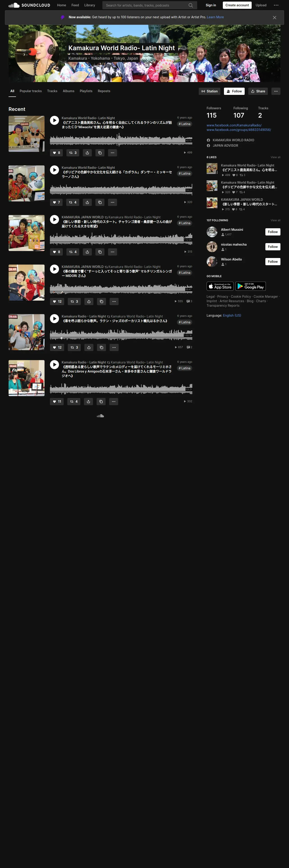Open more options for ピアニスト鹿島美和さん track

[x=112, y=153]
